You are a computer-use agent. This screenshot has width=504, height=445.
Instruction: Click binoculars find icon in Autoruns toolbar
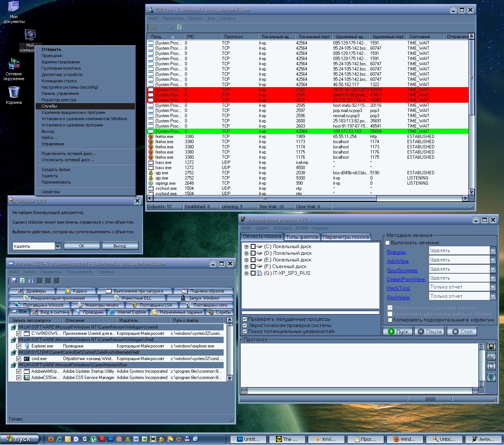tap(31, 281)
